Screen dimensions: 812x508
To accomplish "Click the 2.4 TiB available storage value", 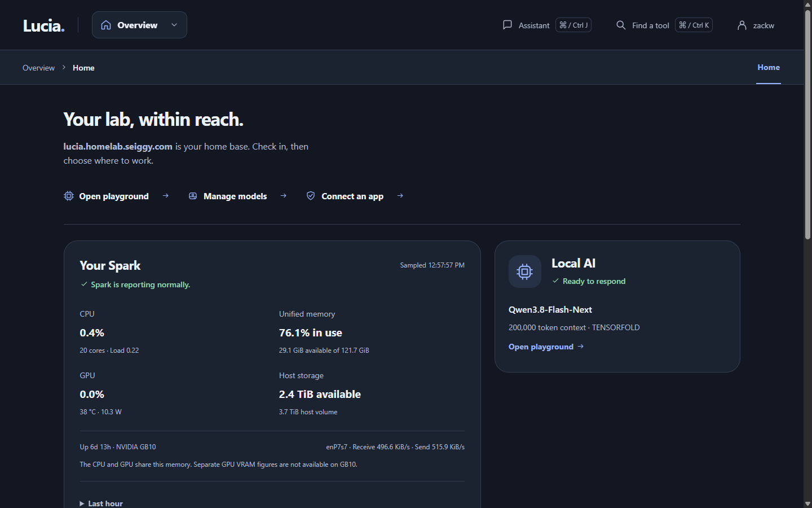I will 320,395.
